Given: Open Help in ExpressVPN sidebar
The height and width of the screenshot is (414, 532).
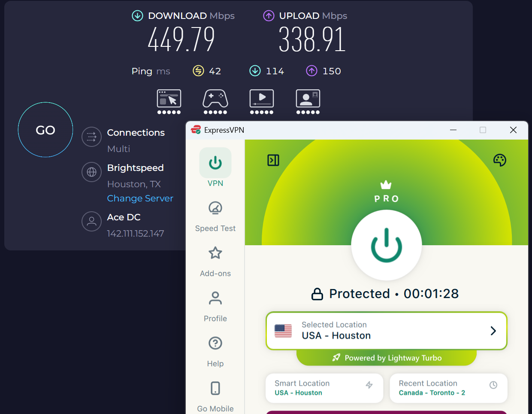Looking at the screenshot, I should [x=215, y=352].
